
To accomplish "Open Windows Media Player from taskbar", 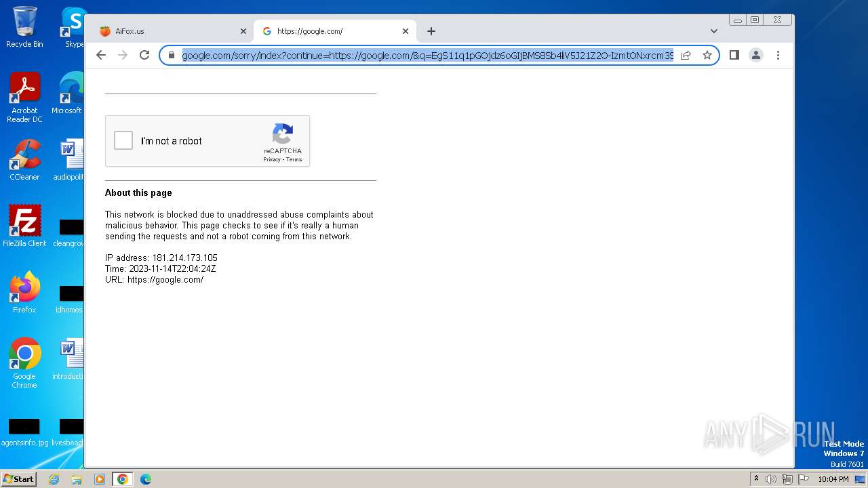I will (99, 479).
